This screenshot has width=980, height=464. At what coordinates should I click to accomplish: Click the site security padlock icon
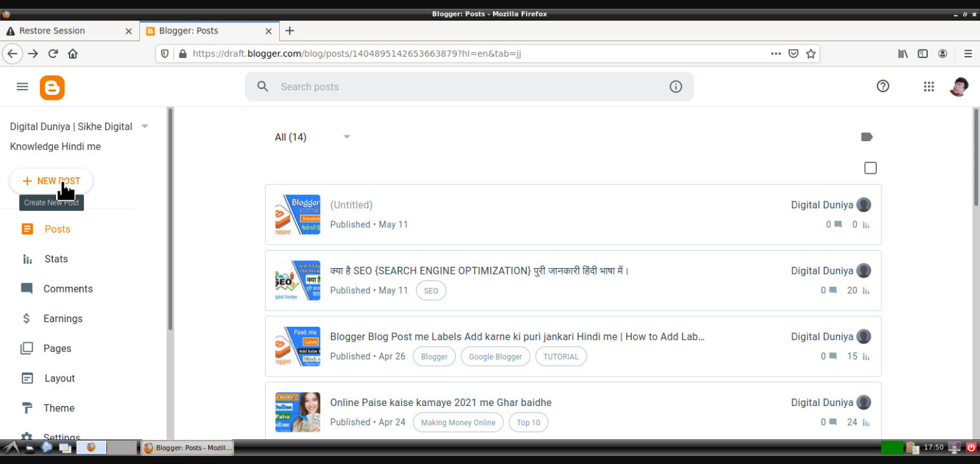point(182,53)
